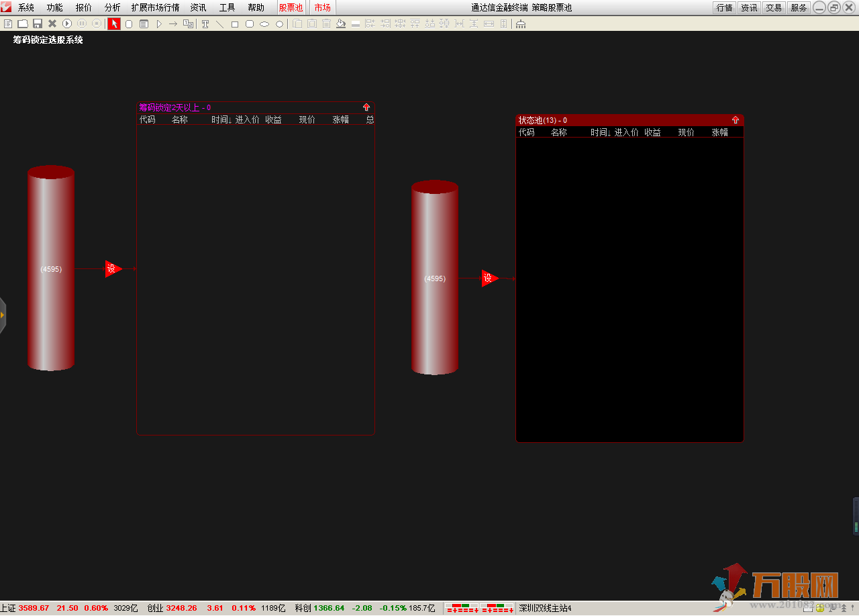Screen dimensions: 859x616
Task: Open the 工具 menu
Action: pyautogui.click(x=228, y=7)
